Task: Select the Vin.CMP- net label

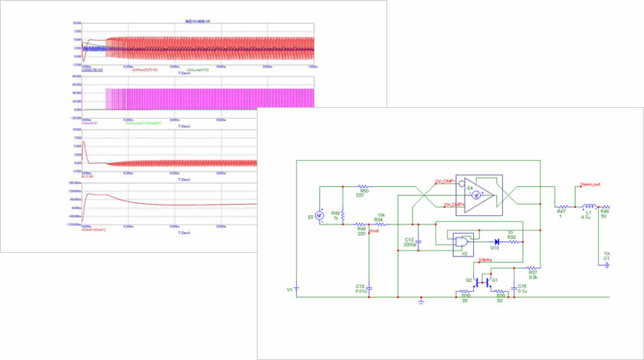Action: pos(444,182)
